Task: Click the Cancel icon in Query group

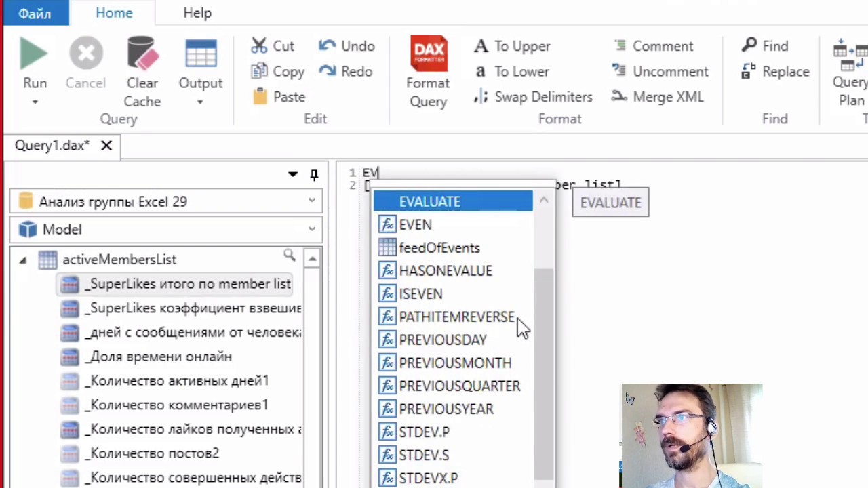Action: pos(85,54)
